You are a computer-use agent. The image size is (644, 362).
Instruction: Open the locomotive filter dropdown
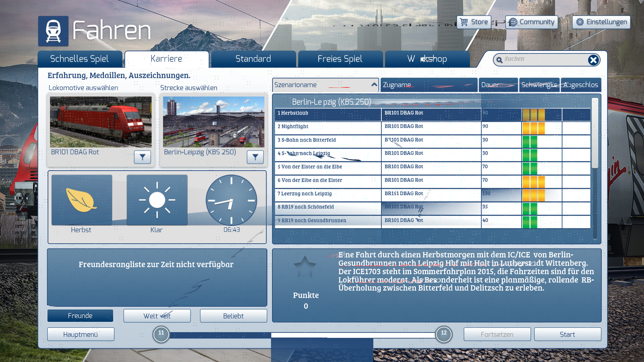click(x=142, y=157)
